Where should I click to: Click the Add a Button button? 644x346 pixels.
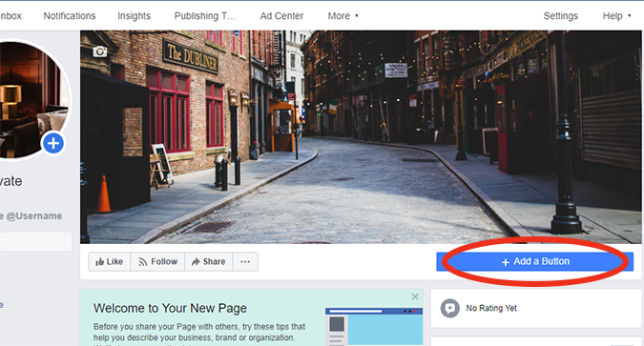point(534,261)
